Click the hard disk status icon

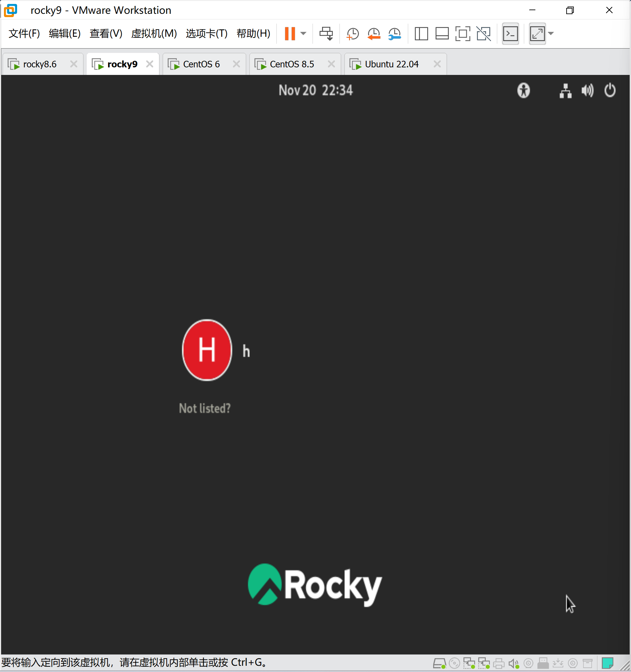point(439,663)
